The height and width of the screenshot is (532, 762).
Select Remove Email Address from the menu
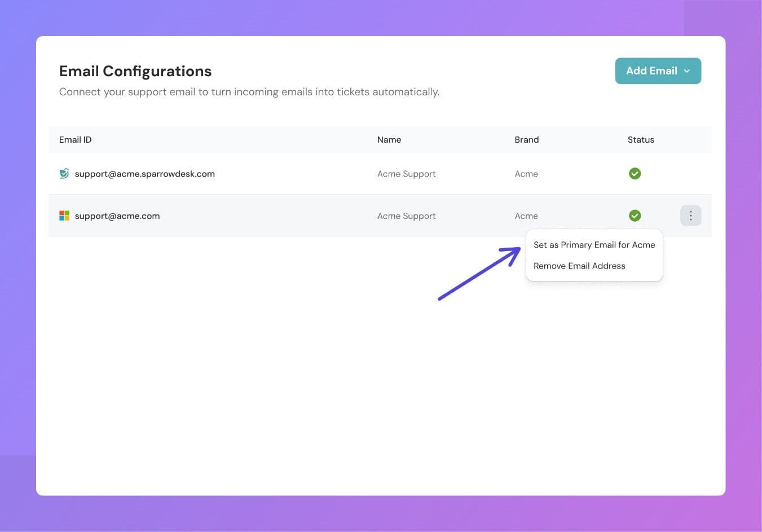point(579,266)
